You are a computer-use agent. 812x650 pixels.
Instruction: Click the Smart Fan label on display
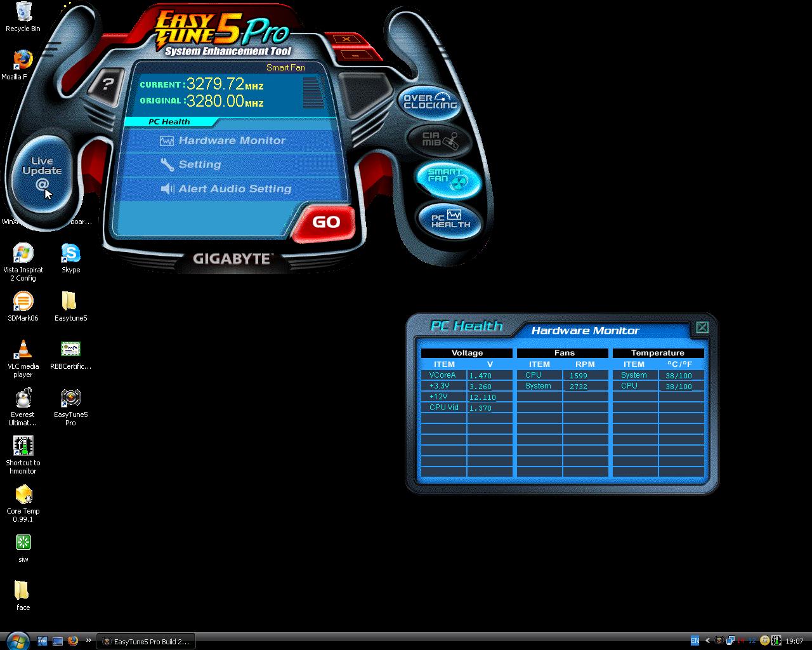point(285,67)
